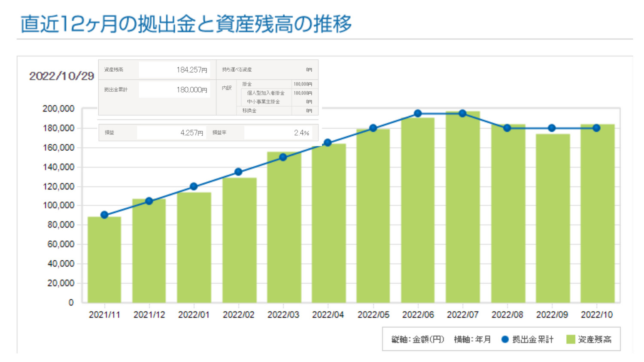Image resolution: width=644 pixels, height=362 pixels.
Task: Click the 2022/09 x-axis label
Action: 552,315
